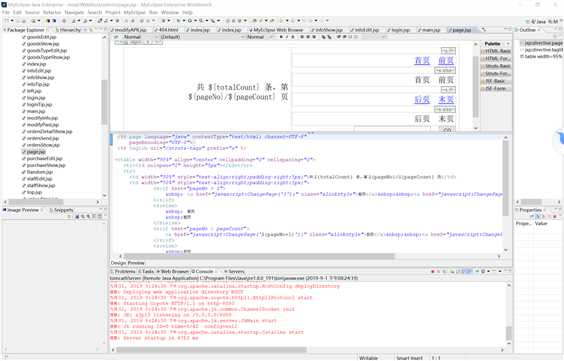Image resolution: width=564 pixels, height=361 pixels.
Task: Open the Project menu
Action: (x=113, y=12)
